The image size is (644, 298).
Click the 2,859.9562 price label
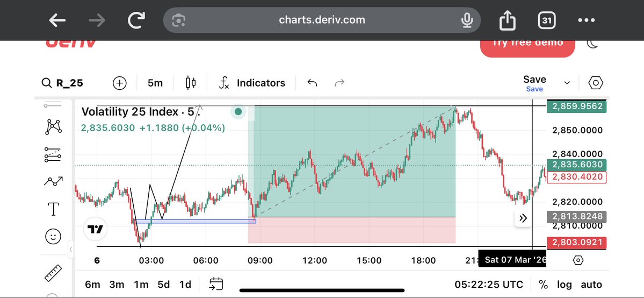577,107
